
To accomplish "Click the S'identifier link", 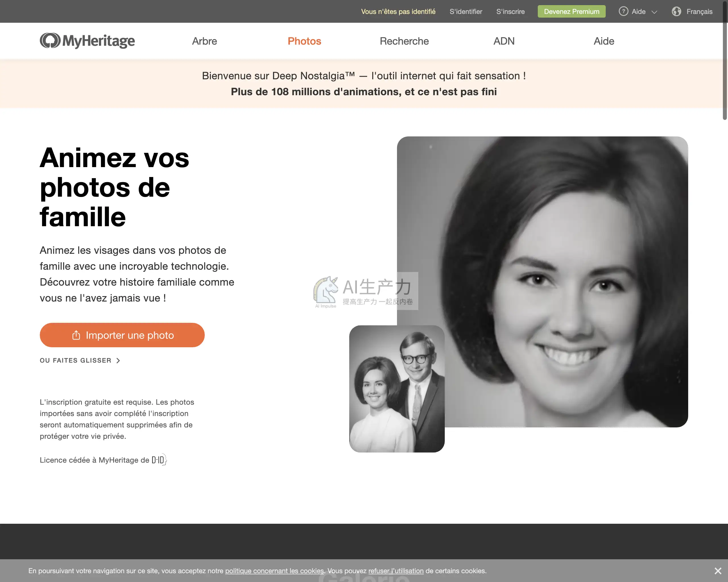I will (466, 11).
